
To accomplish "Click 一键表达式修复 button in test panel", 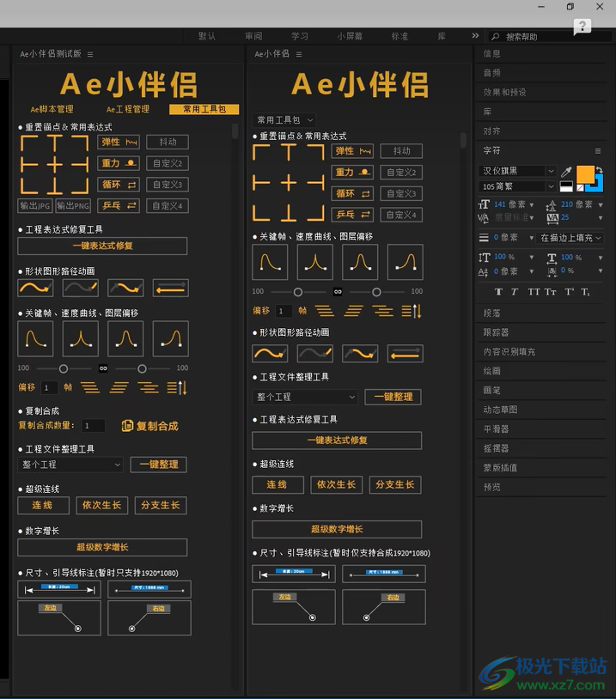I will [102, 246].
